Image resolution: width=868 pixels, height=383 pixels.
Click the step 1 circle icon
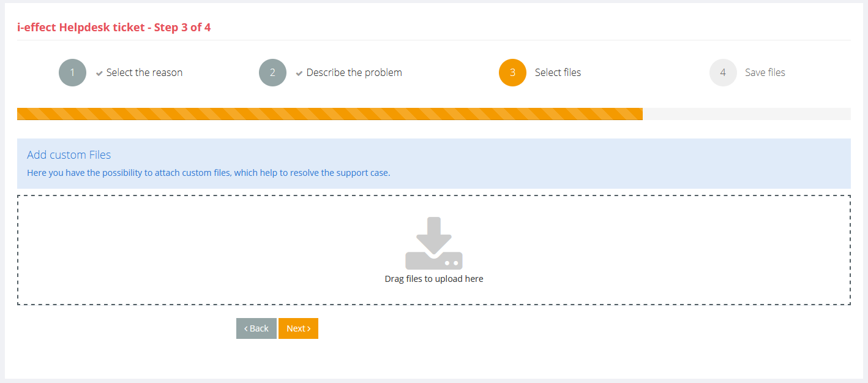[72, 73]
